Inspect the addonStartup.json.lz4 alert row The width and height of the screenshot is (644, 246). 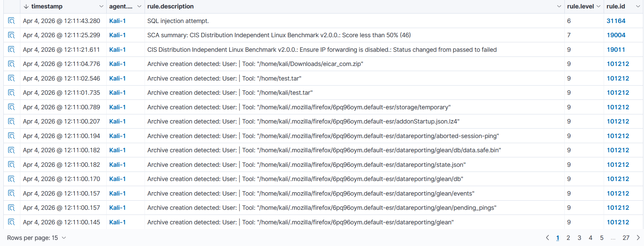click(x=12, y=121)
